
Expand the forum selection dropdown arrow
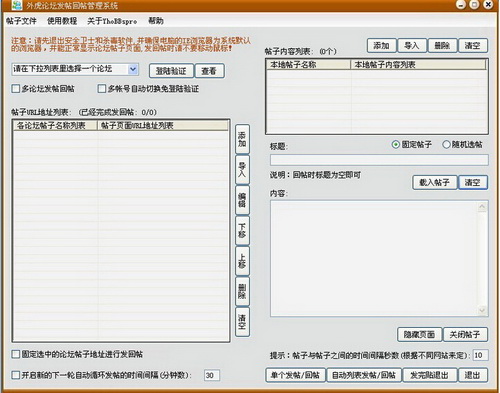coord(133,69)
